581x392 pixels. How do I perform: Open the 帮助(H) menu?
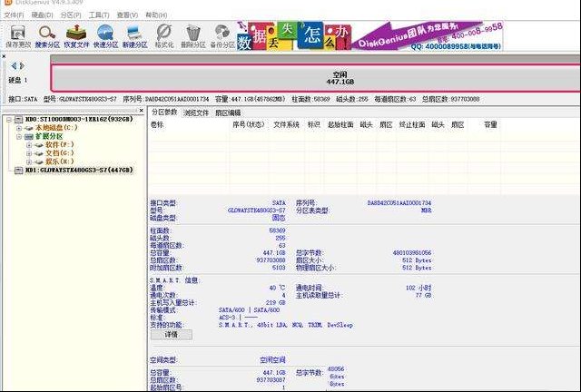coord(156,15)
